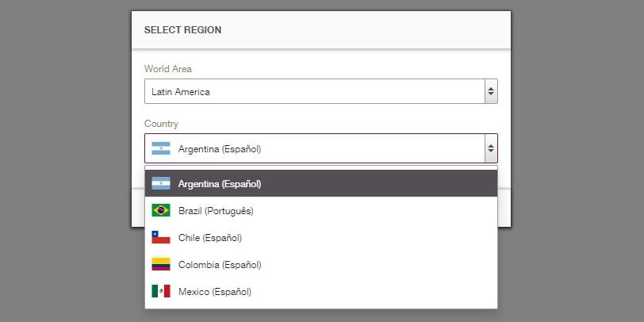Pick Chile (Español) from the list
This screenshot has height=322, width=644.
320,237
